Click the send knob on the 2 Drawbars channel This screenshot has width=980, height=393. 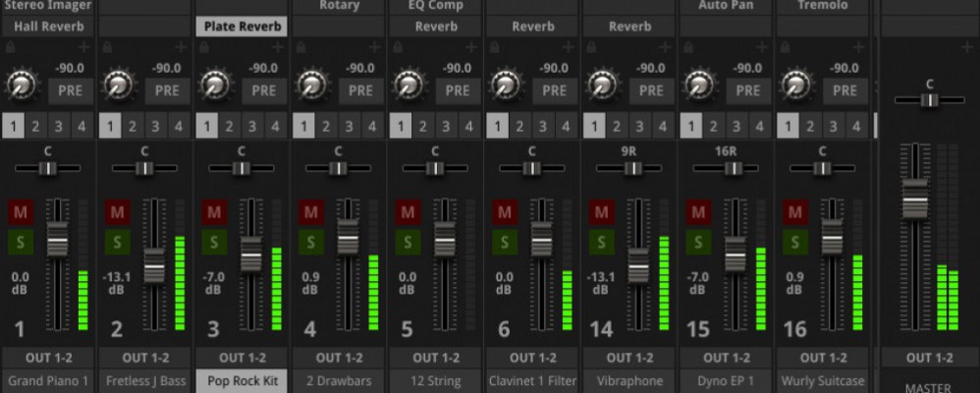(310, 83)
